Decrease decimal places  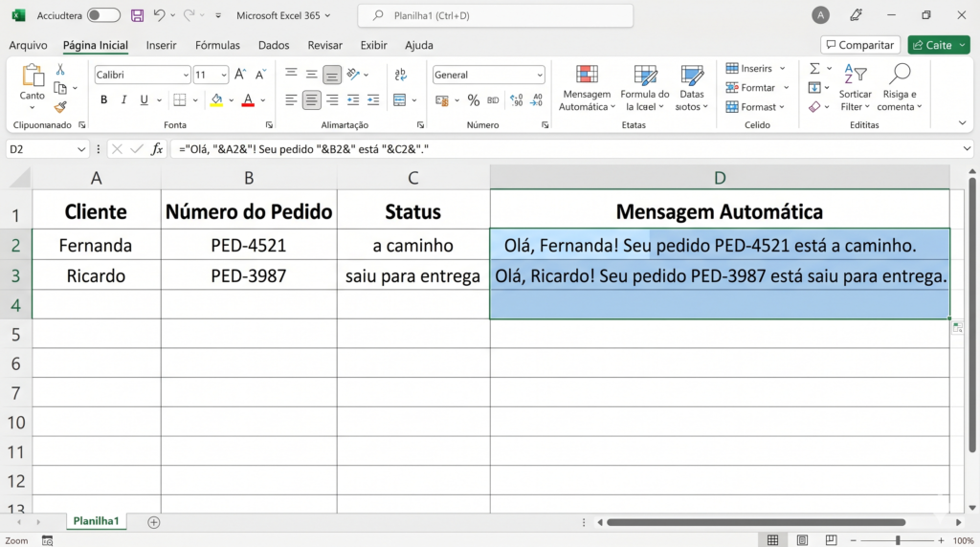[537, 99]
